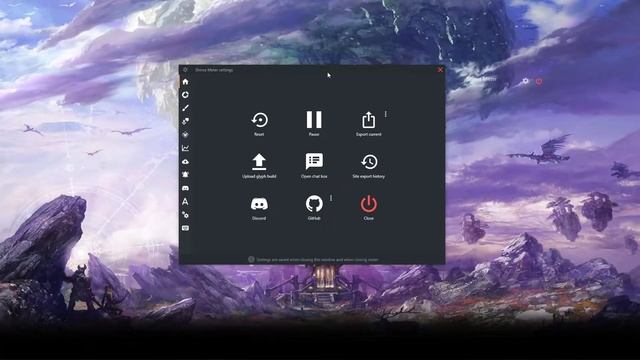This screenshot has width=640, height=360.
Task: Click the Shinra Meter settings title text
Action: (214, 70)
